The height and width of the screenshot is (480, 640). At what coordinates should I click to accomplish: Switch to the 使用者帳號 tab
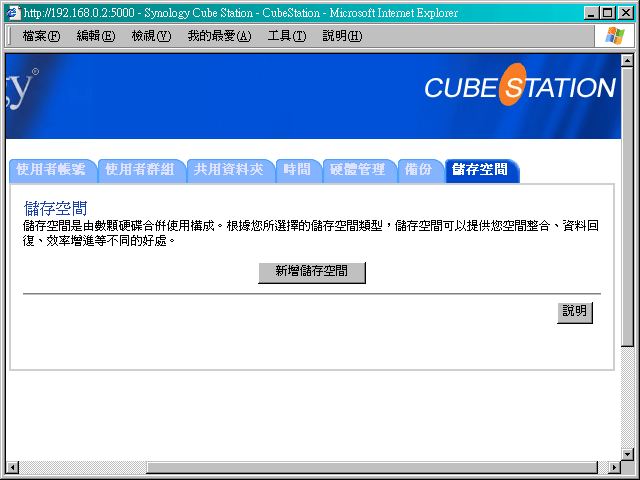(53, 170)
